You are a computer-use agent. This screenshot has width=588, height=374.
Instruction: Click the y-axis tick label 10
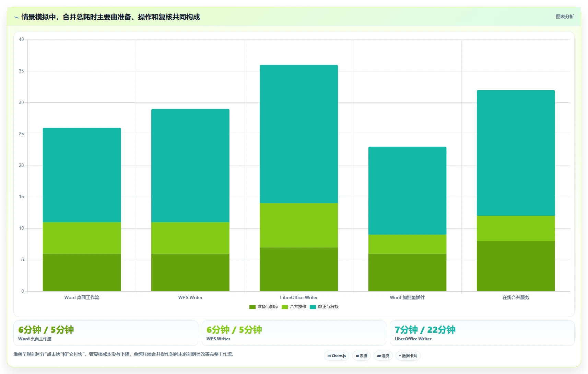click(x=21, y=228)
